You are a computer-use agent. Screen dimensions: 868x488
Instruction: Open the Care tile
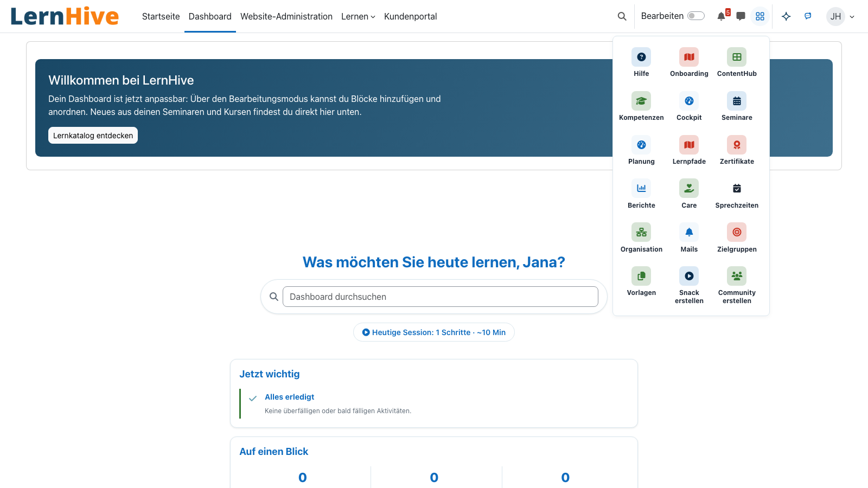pyautogui.click(x=689, y=194)
